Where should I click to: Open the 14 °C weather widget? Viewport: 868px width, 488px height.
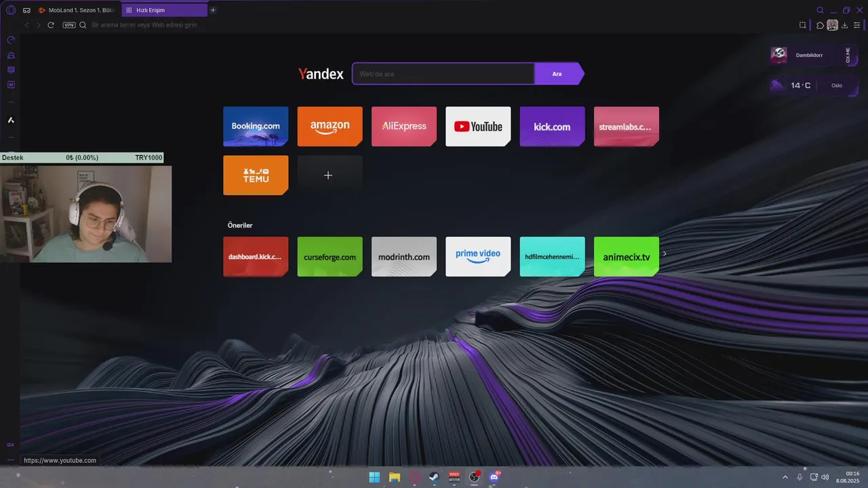click(x=792, y=85)
